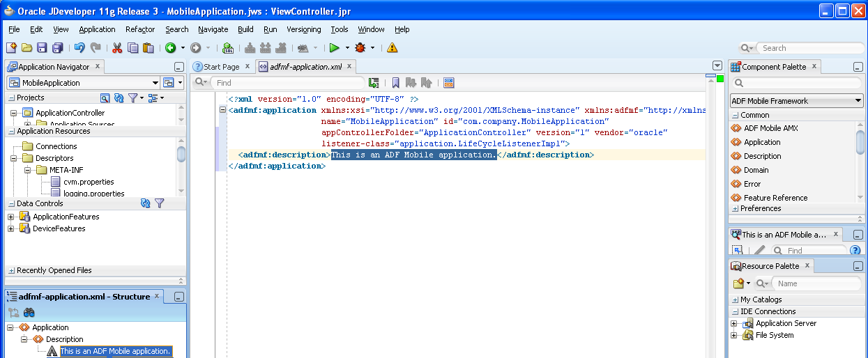Expand the Application Server connection node
Screen dimensions: 868x358
tap(734, 323)
